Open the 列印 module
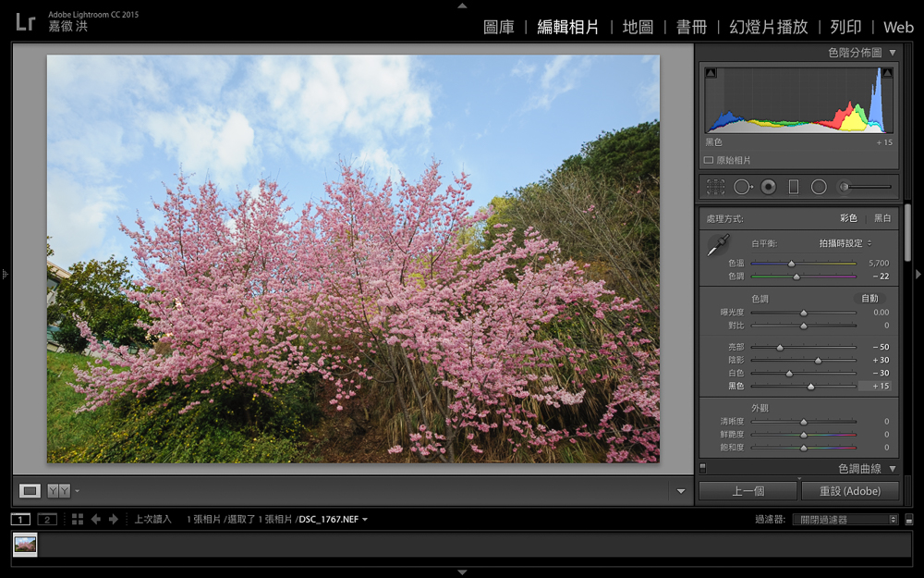 point(845,27)
